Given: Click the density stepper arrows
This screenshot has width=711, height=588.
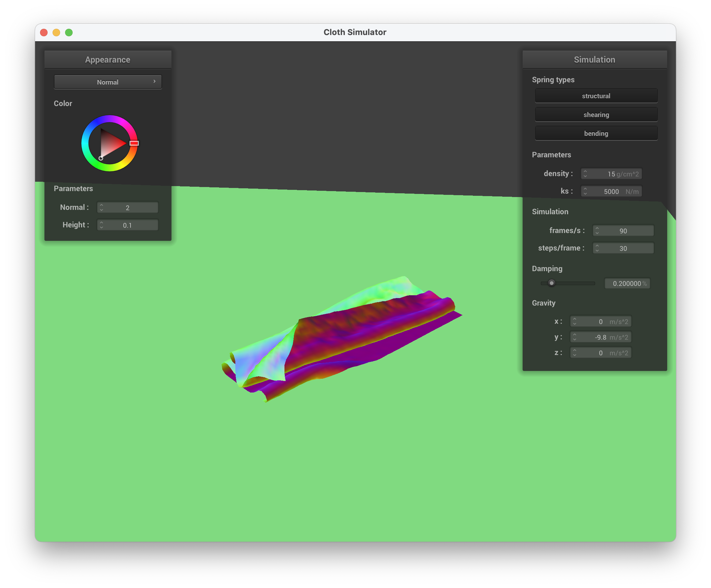Looking at the screenshot, I should [585, 174].
